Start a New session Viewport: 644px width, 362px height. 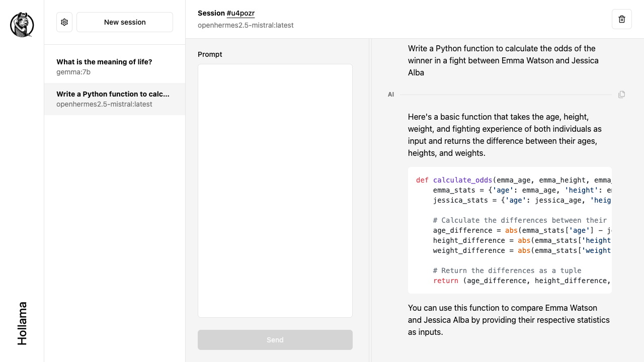pos(125,22)
